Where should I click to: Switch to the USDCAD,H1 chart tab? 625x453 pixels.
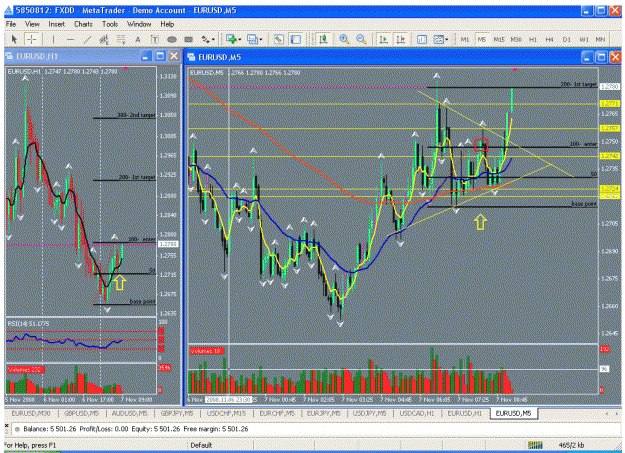pos(417,414)
